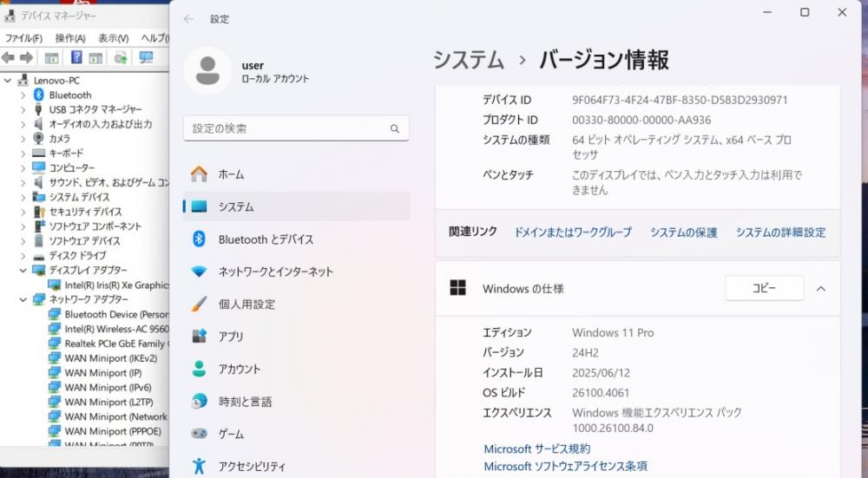The width and height of the screenshot is (868, 478).
Task: Click the help question-mark toolbar icon in Device Manager
Action: tap(76, 57)
